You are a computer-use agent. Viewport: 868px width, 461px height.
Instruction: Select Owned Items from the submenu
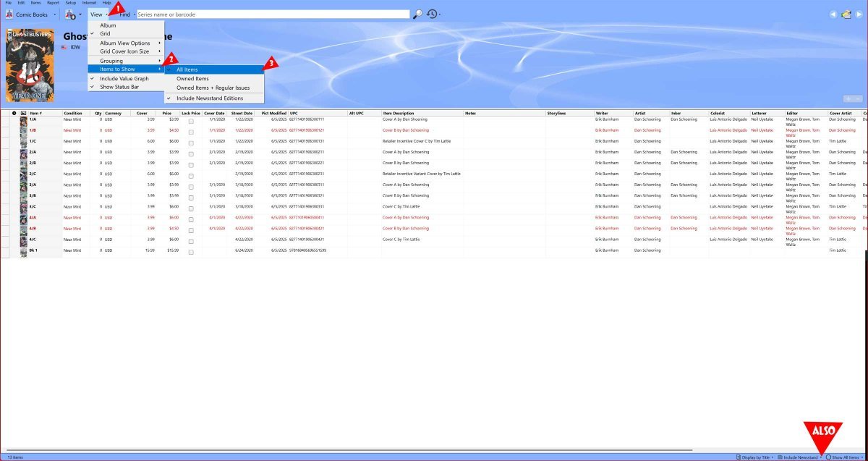(x=193, y=78)
